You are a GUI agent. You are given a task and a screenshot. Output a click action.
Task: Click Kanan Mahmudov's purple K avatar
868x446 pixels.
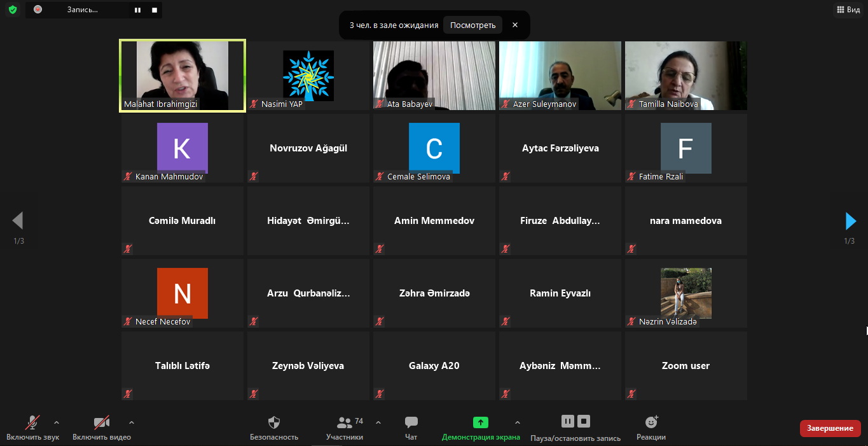click(x=183, y=148)
